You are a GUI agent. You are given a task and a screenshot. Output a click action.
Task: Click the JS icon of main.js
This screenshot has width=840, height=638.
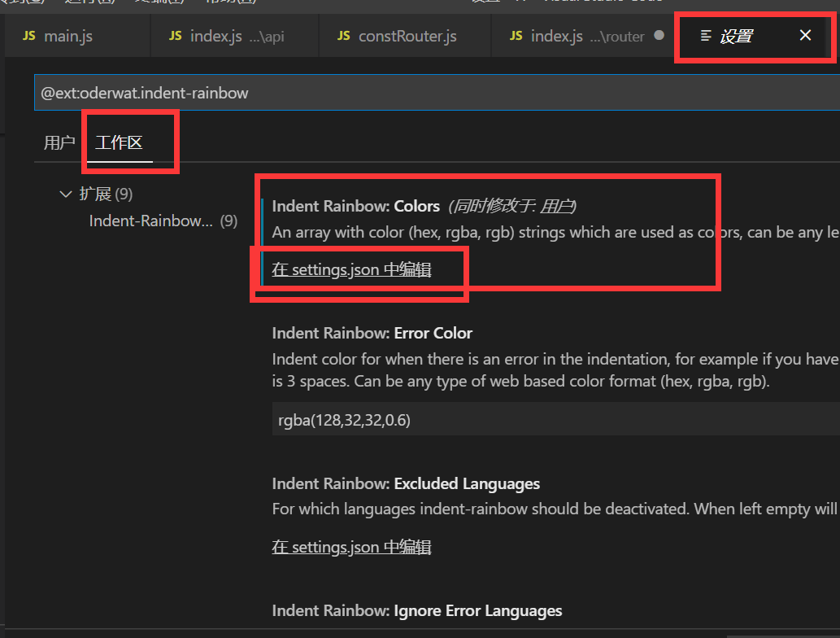(x=29, y=35)
